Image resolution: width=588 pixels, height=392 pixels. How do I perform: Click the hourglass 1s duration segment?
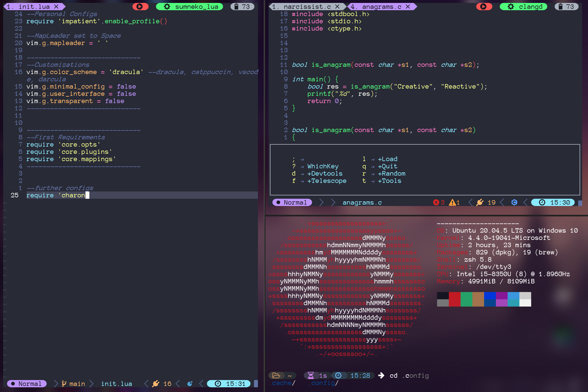[x=318, y=376]
